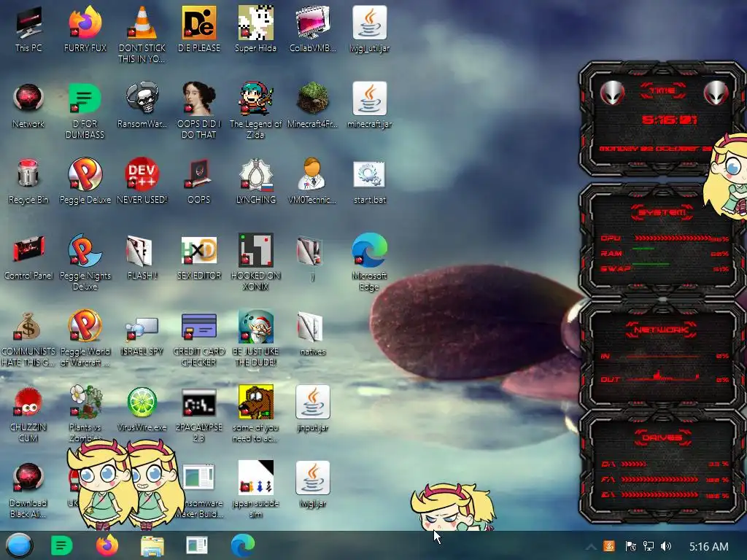
Task: Open Control Panel desktop icon
Action: pyautogui.click(x=28, y=257)
